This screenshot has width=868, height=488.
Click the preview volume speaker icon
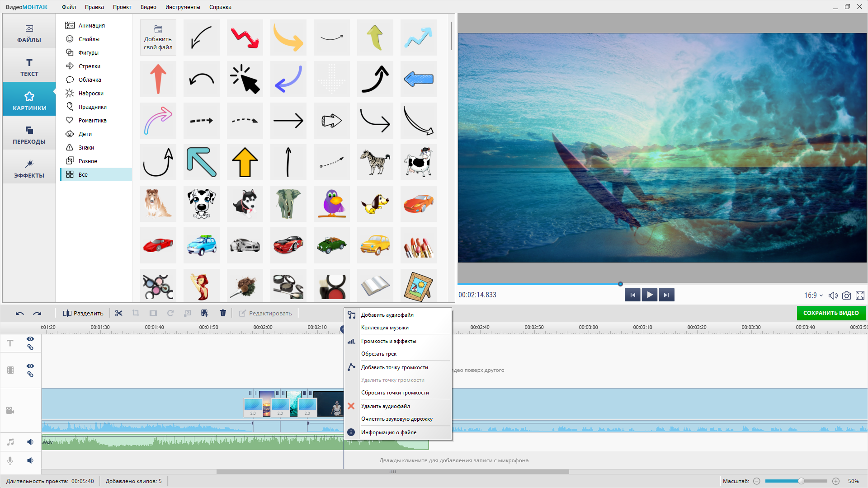click(x=833, y=296)
